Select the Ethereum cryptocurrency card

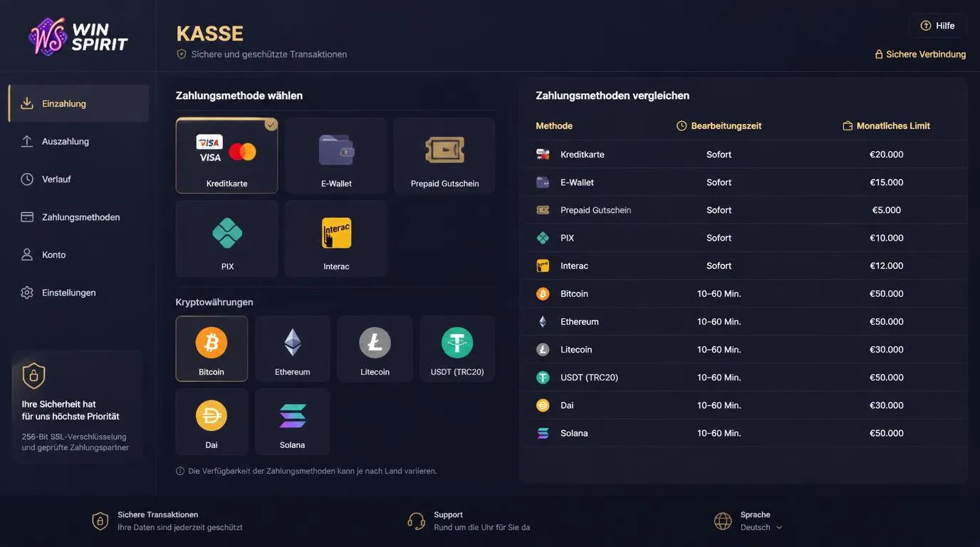(x=293, y=349)
